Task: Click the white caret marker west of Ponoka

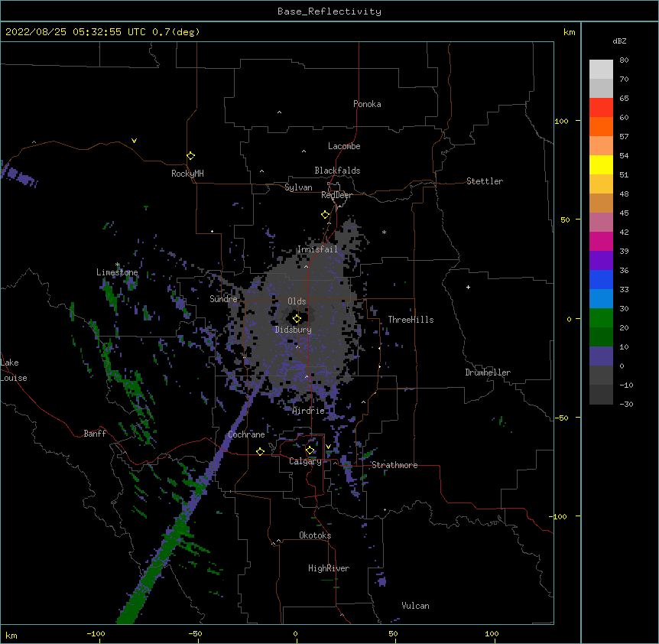Action: 280,112
